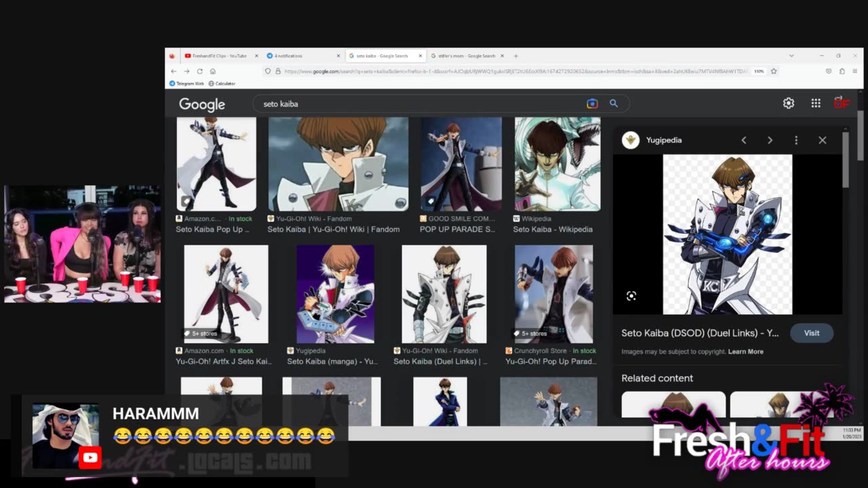
Task: Open the extensions icon in Firefox toolbar
Action: [842, 71]
